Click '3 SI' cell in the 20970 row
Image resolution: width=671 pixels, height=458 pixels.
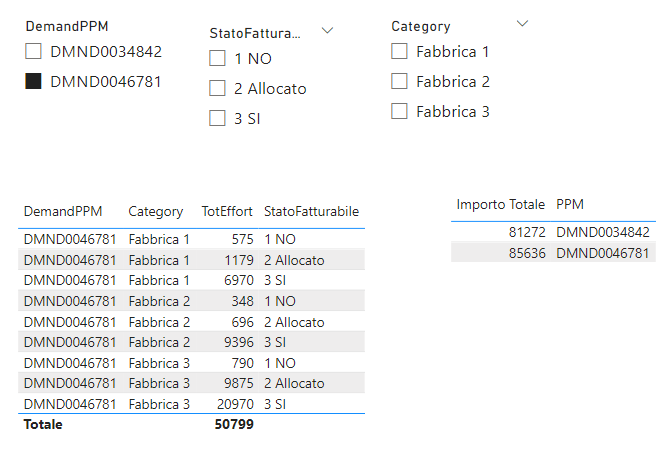coord(275,404)
